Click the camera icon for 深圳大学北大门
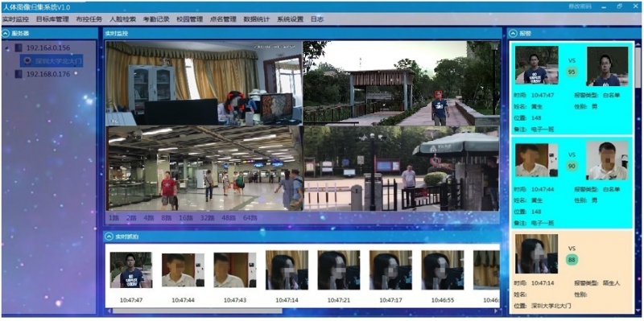Image resolution: width=644 pixels, height=321 pixels. point(27,61)
